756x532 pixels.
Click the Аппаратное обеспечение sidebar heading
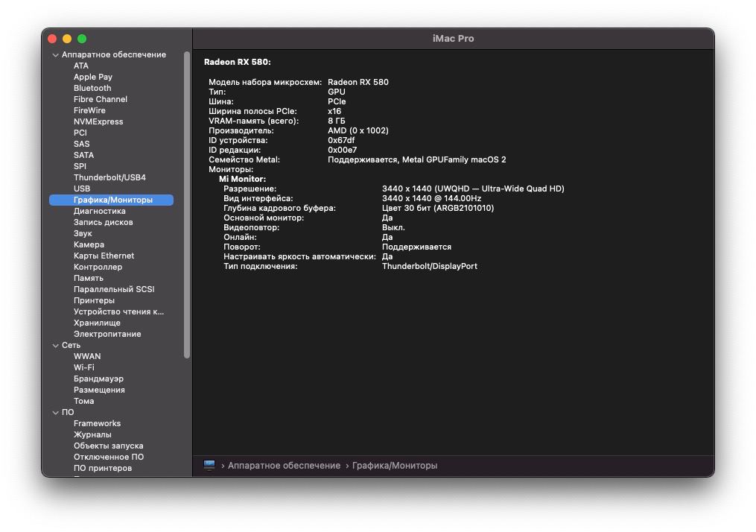pos(114,54)
